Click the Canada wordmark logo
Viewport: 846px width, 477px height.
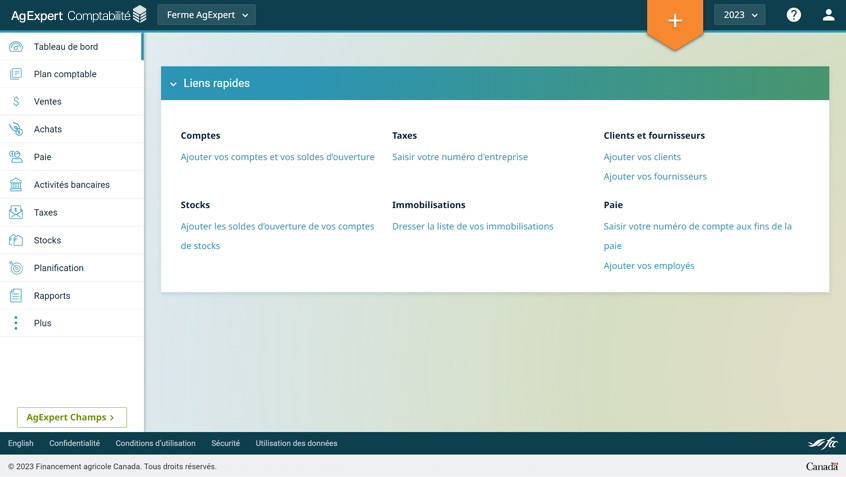[x=822, y=466]
